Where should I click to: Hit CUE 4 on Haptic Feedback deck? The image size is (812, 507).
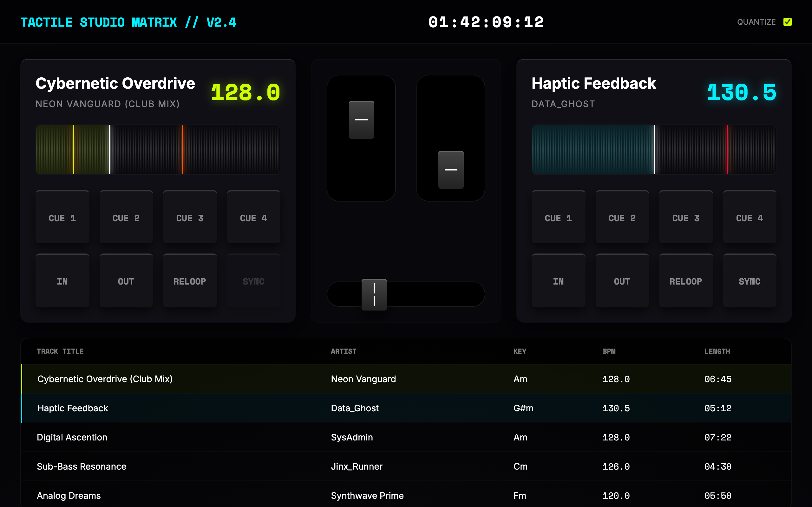749,217
